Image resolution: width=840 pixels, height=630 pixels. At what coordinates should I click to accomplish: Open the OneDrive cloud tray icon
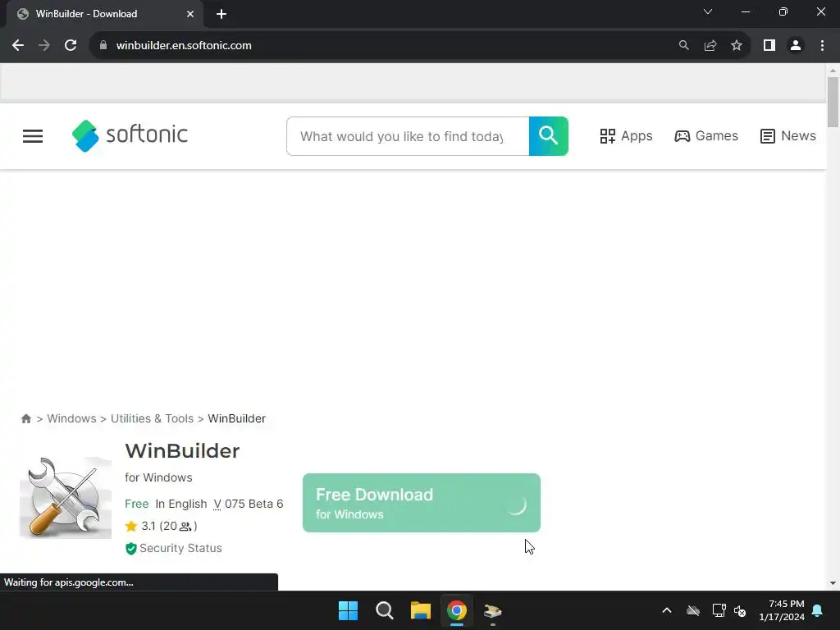tap(693, 610)
